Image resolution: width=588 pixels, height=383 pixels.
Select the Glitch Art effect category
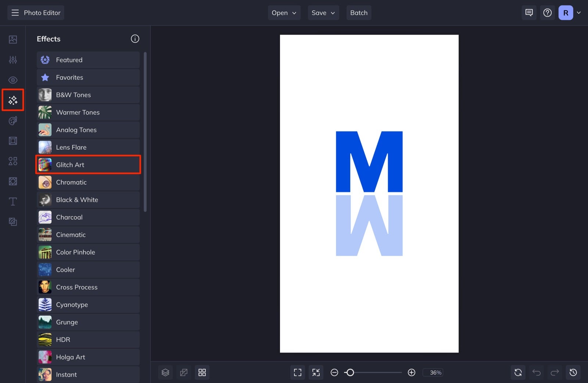(x=88, y=164)
